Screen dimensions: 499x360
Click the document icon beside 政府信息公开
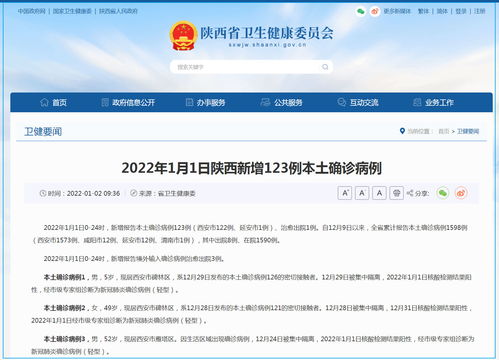(105, 102)
